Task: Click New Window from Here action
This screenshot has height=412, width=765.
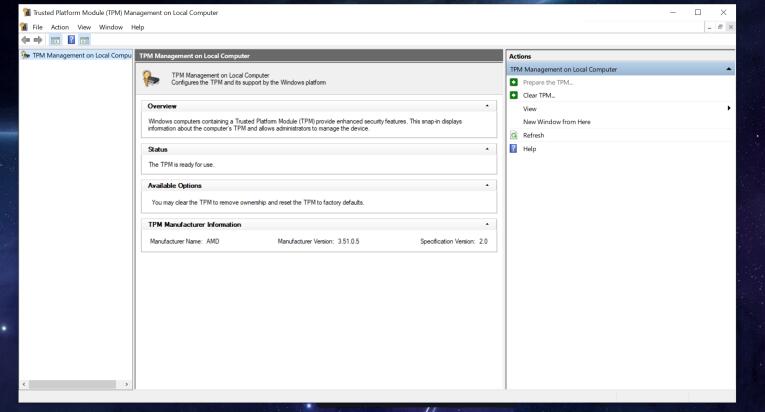Action: pos(557,122)
